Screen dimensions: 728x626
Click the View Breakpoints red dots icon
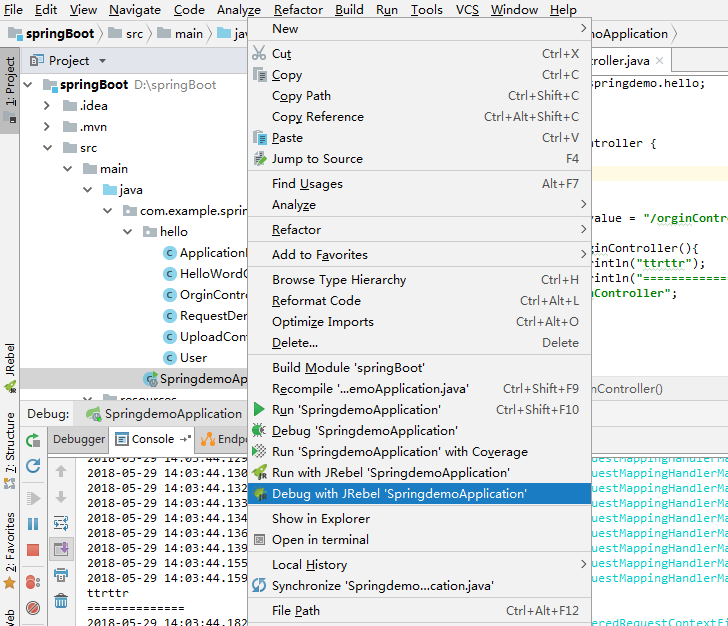[33, 582]
